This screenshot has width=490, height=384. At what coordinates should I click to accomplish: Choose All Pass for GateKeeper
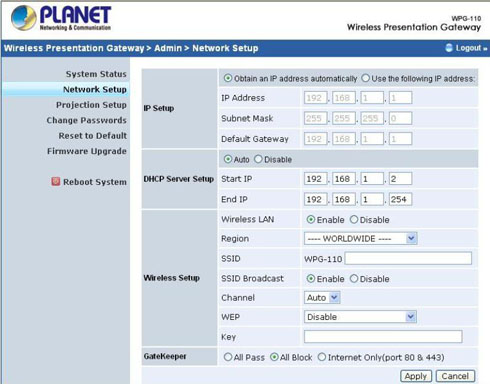(228, 357)
